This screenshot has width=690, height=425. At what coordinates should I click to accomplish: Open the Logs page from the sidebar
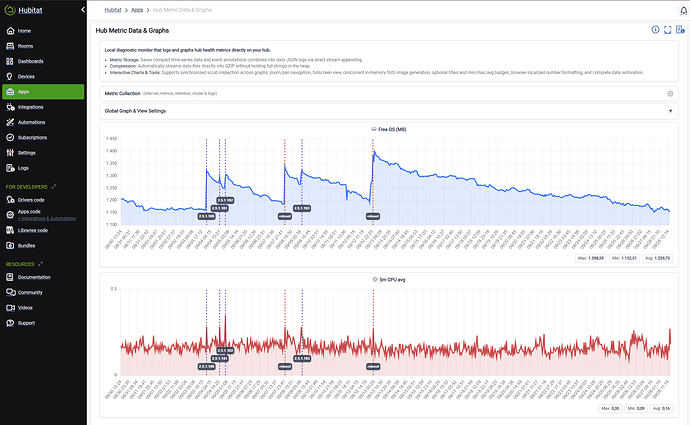23,168
